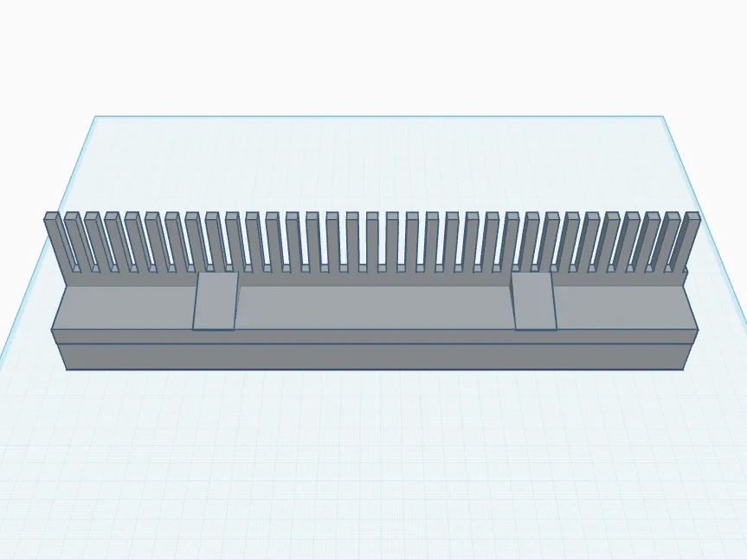Click the flat top surface between the two pads

376,307
